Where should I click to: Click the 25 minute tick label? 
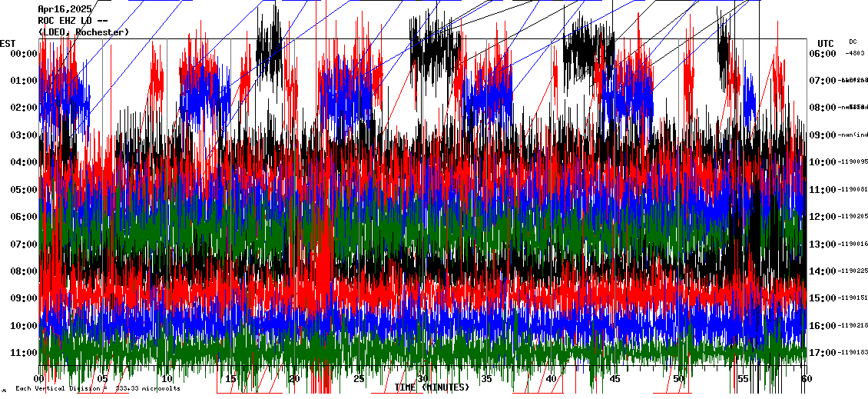[359, 379]
